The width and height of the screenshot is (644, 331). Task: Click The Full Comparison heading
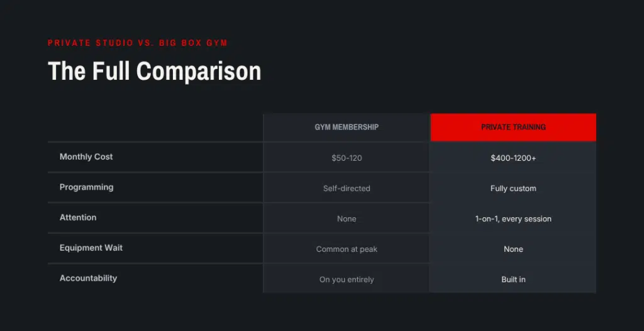pos(155,71)
